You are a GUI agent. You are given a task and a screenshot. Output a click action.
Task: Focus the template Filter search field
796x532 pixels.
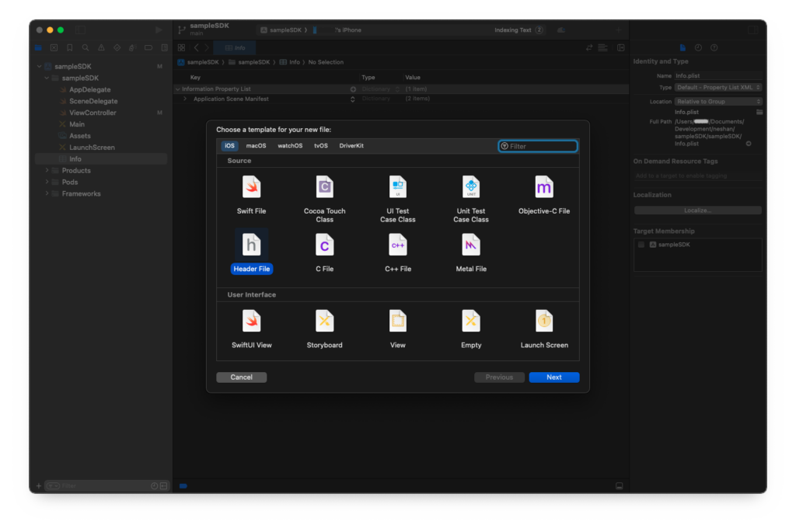[541, 146]
